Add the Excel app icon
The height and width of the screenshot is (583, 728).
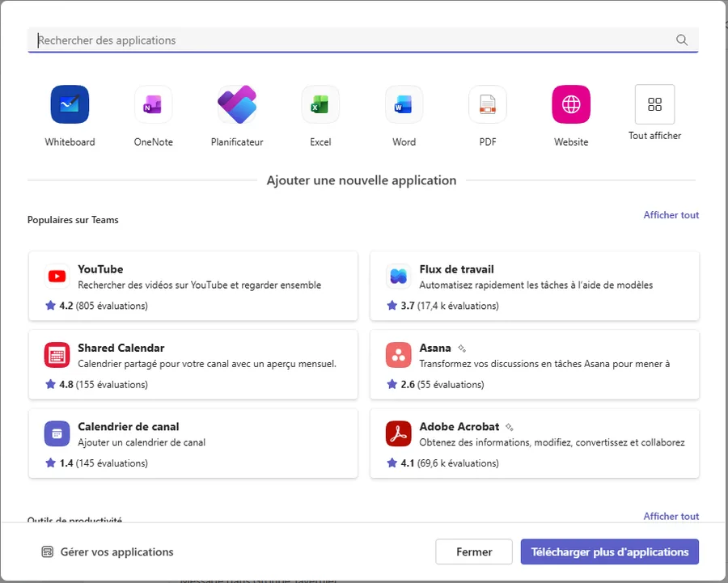[320, 104]
